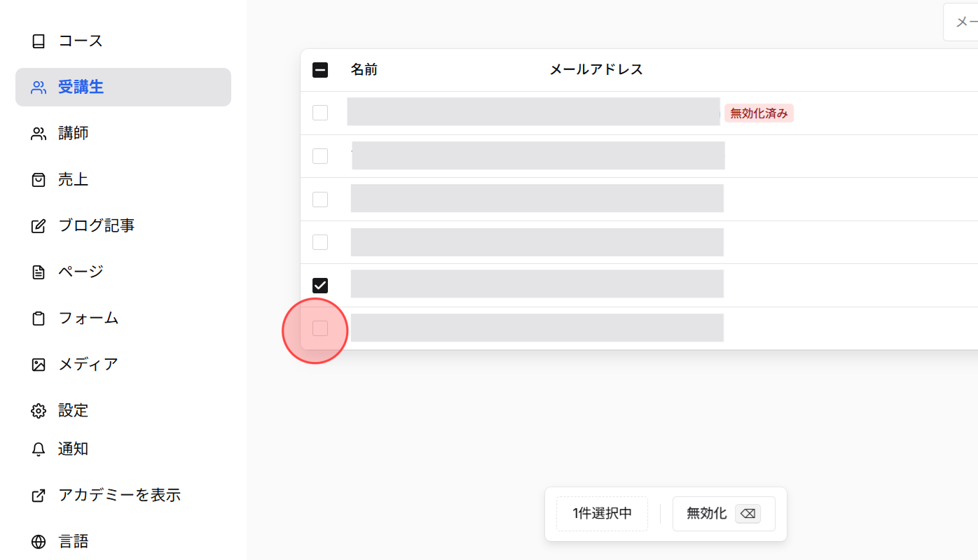The width and height of the screenshot is (978, 560).
Task: Open 設定 using the gear icon
Action: pyautogui.click(x=39, y=410)
